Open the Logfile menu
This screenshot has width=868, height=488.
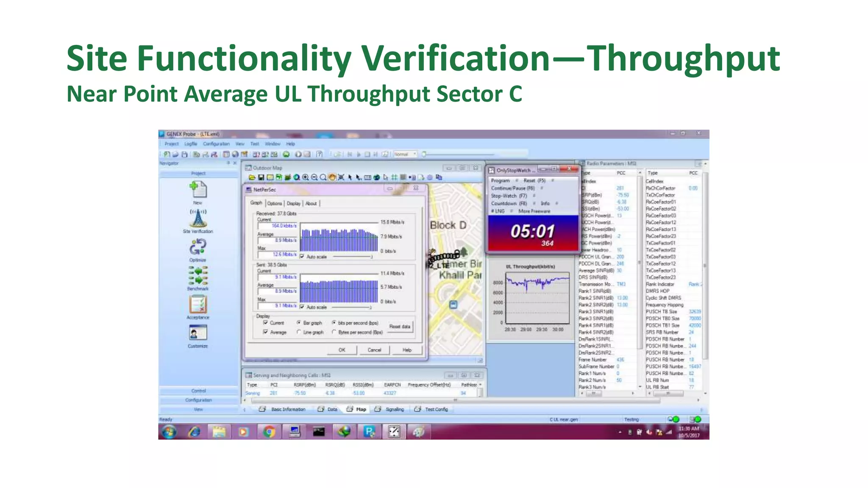pos(191,144)
